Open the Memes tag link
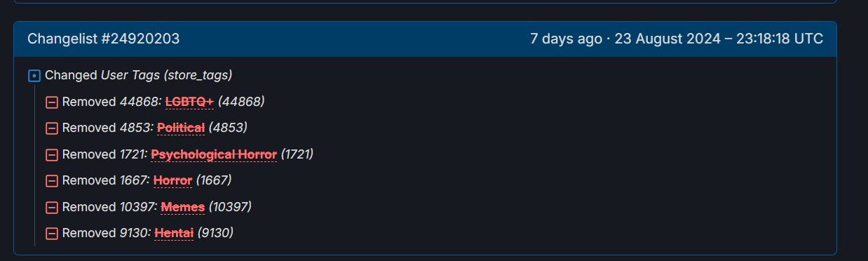This screenshot has height=261, width=868. [183, 207]
